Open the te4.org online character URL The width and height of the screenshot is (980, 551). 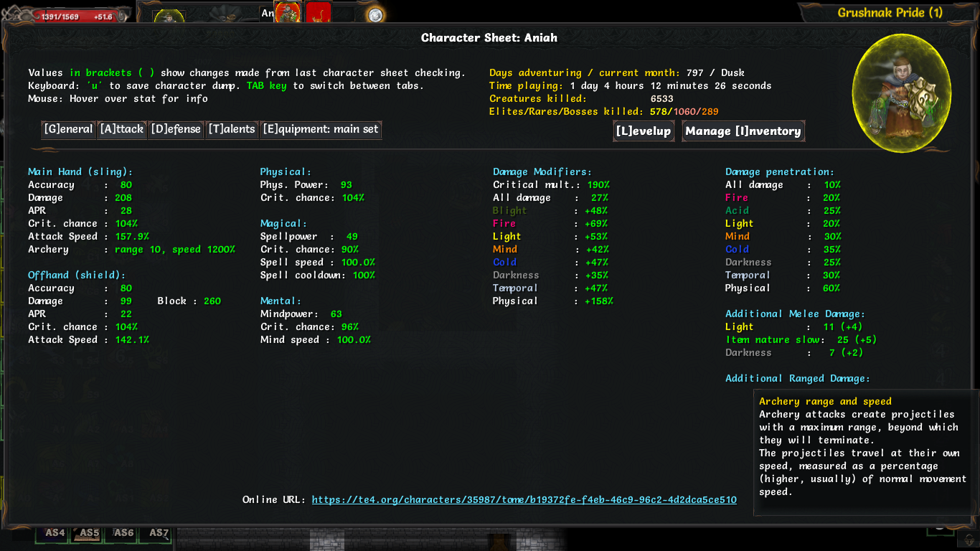[524, 499]
